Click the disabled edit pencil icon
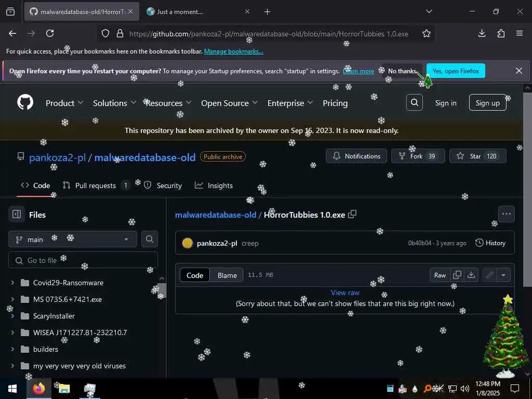Screen dimensions: 532x399 tap(489, 275)
